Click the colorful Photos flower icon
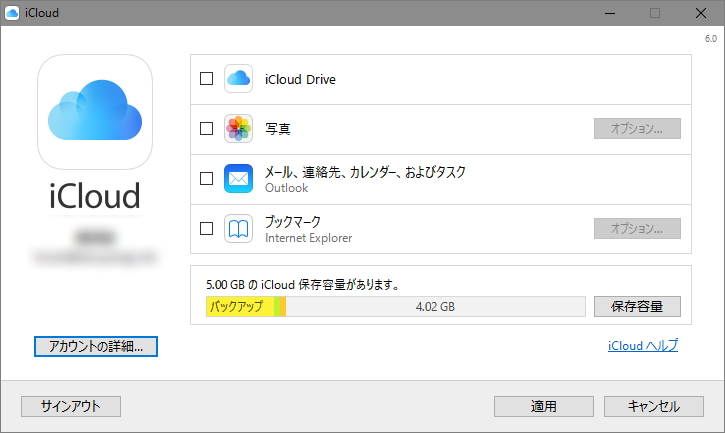Viewport: 725px width, 433px height. click(x=239, y=129)
